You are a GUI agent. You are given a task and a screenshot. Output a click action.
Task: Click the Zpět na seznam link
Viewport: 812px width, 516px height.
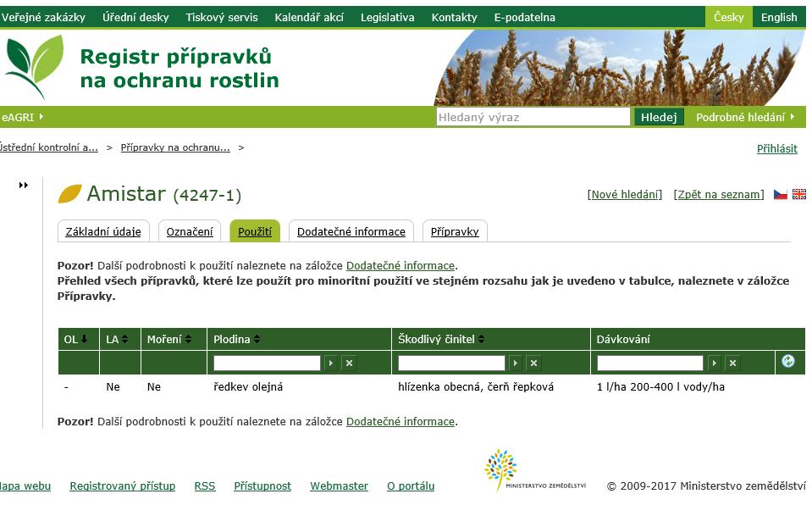tap(719, 194)
